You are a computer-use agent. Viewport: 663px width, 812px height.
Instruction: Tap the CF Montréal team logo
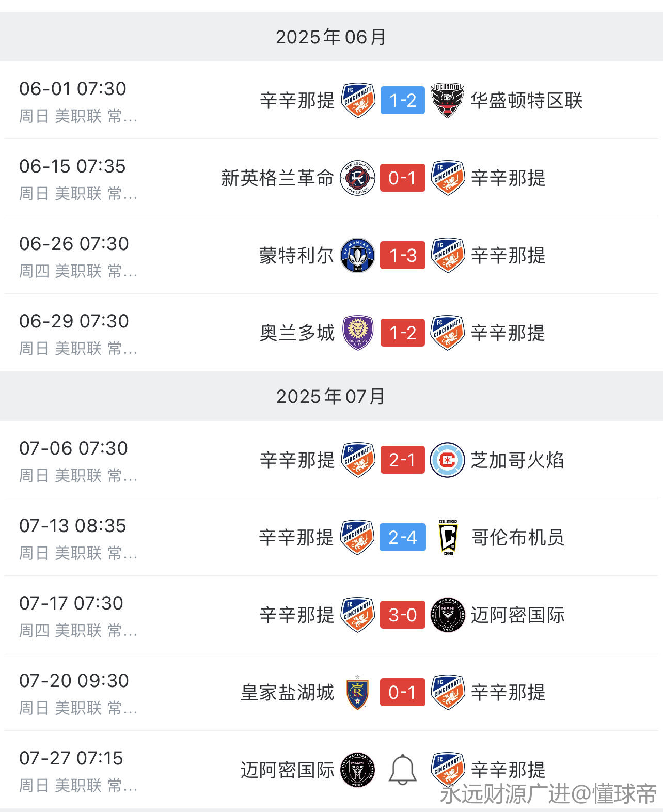357,255
